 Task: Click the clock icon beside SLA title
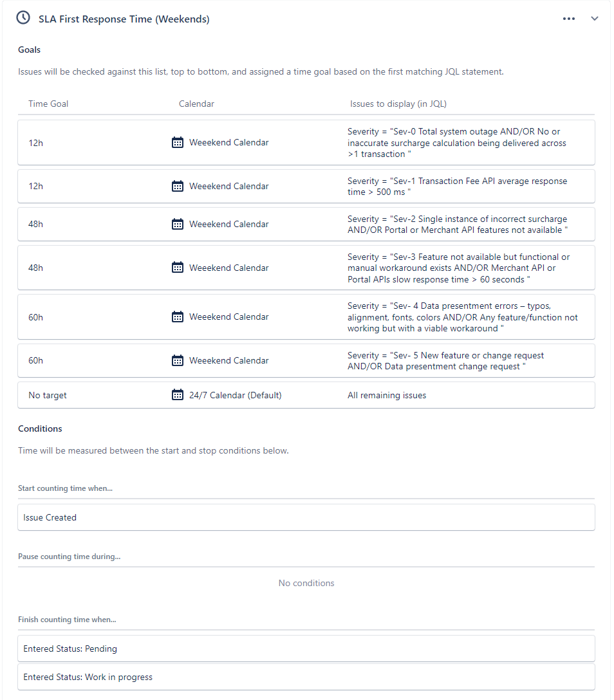point(23,18)
